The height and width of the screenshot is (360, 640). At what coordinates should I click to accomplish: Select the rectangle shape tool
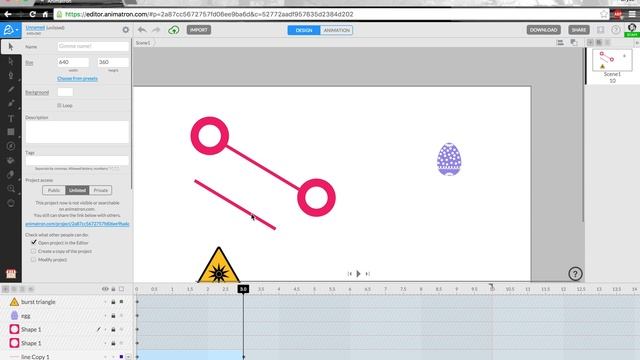click(x=11, y=132)
